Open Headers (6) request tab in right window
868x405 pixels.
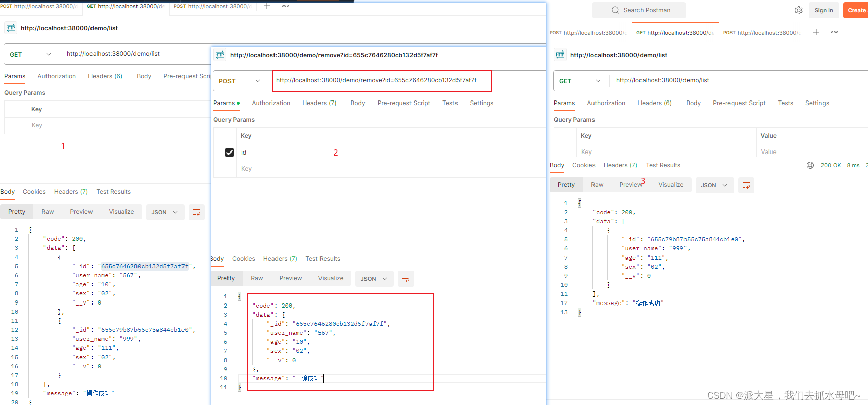click(655, 103)
